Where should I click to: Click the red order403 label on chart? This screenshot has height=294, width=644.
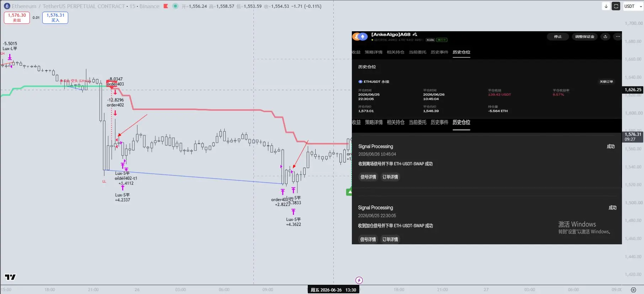pos(116,84)
